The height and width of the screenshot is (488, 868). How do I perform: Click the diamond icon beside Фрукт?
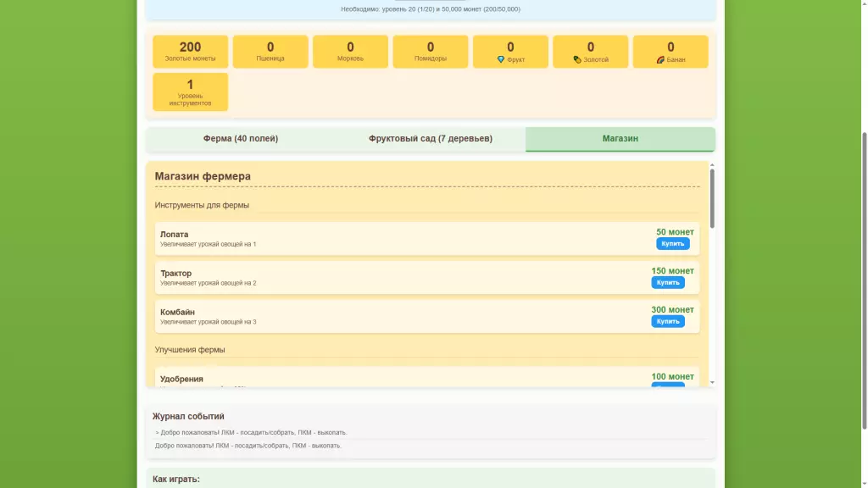pyautogui.click(x=501, y=60)
